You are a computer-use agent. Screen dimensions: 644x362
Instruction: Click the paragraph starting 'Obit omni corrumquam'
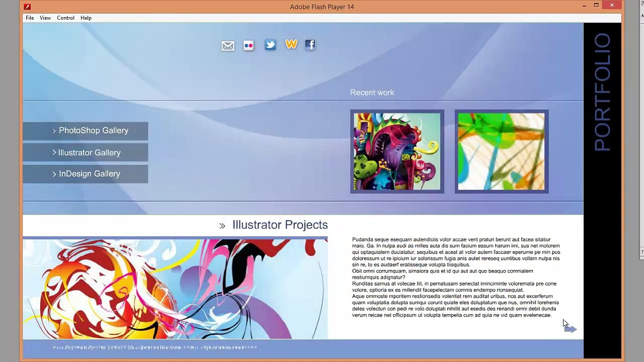click(x=443, y=274)
